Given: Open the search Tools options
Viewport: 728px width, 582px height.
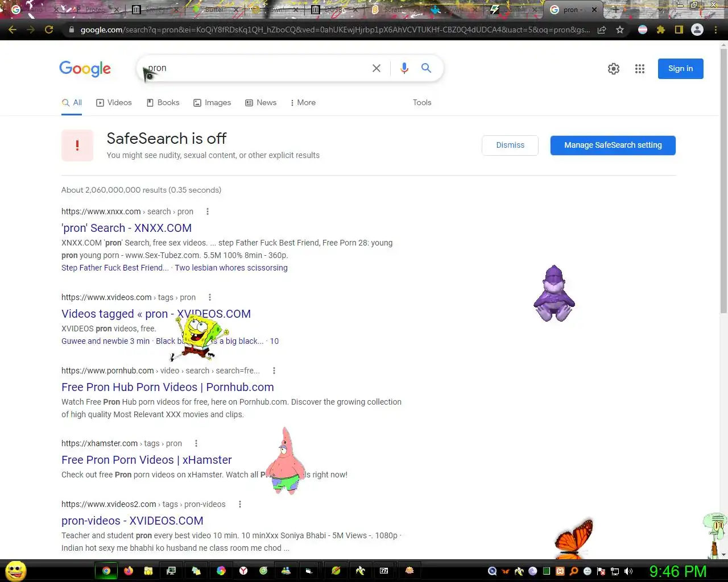Looking at the screenshot, I should [422, 102].
